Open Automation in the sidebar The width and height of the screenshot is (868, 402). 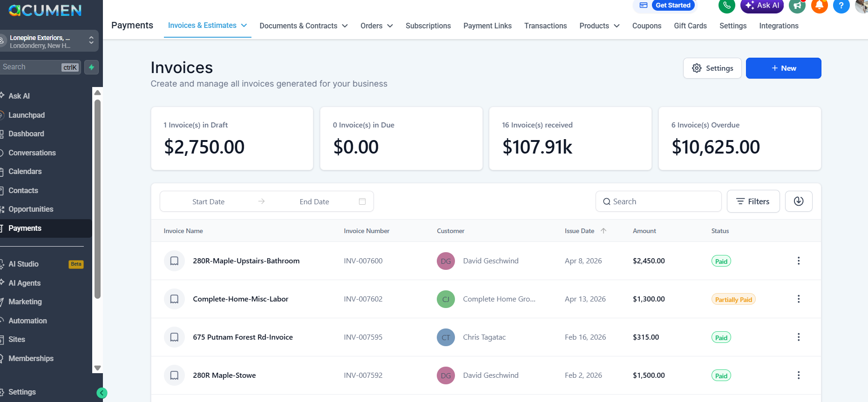coord(27,321)
